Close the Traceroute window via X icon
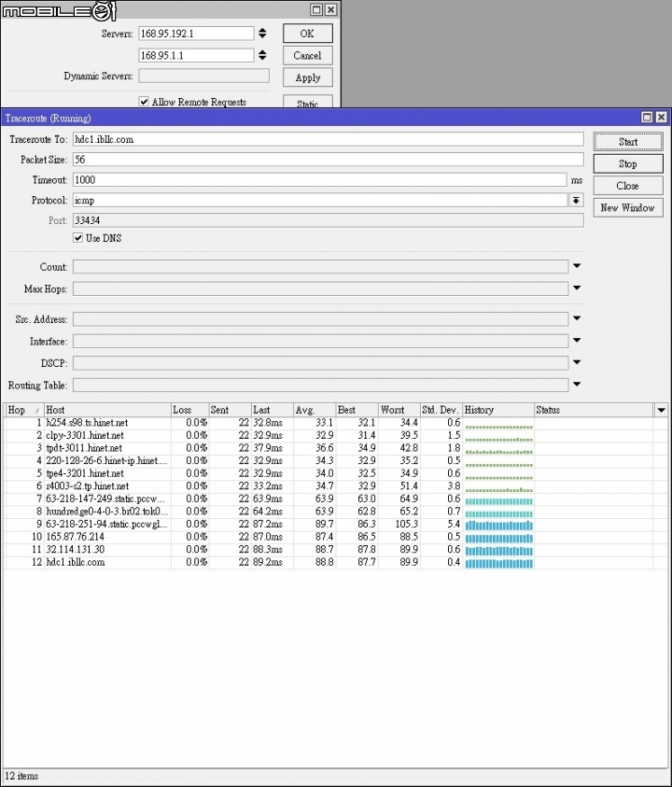 tap(662, 118)
